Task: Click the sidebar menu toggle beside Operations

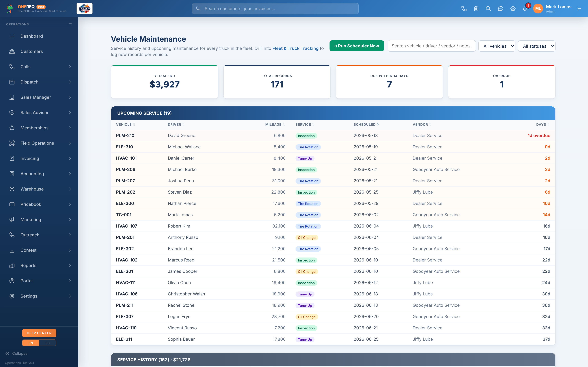Action: coord(70,24)
